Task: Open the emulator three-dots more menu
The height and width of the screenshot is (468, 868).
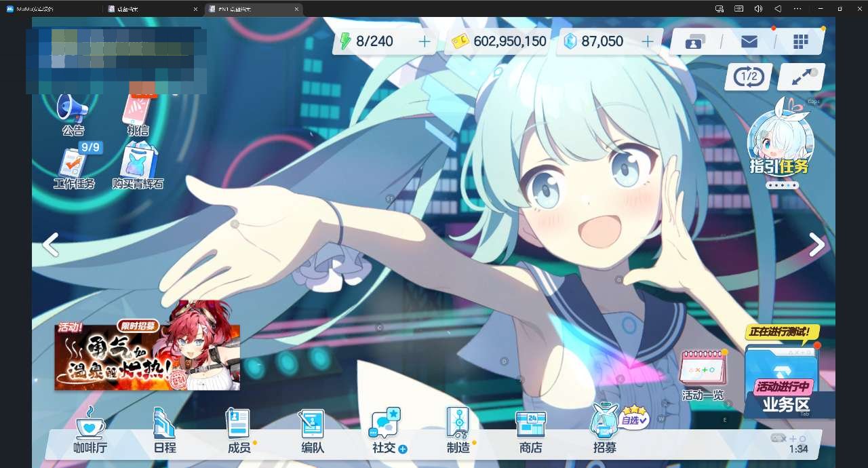Action: 797,9
